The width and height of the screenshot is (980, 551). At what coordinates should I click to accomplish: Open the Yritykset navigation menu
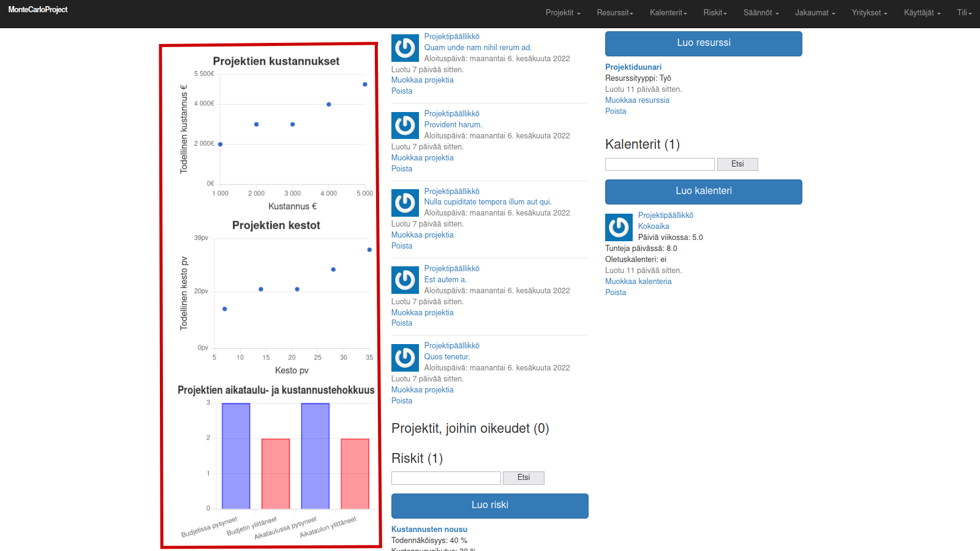pos(869,13)
